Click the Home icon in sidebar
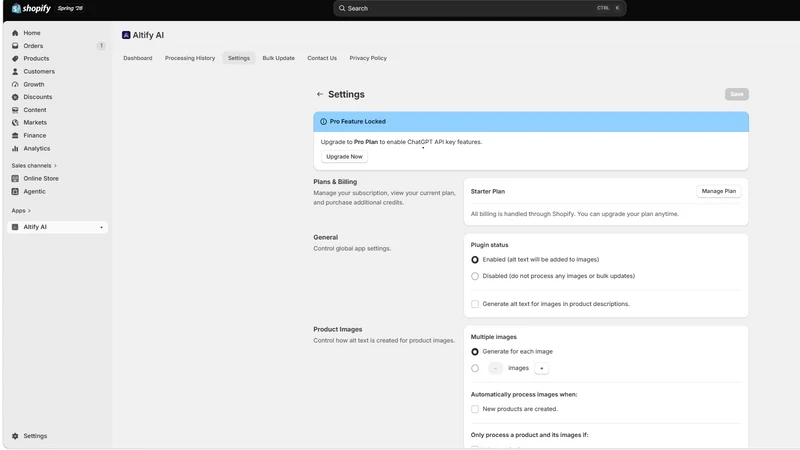The image size is (800, 450). pyautogui.click(x=15, y=33)
